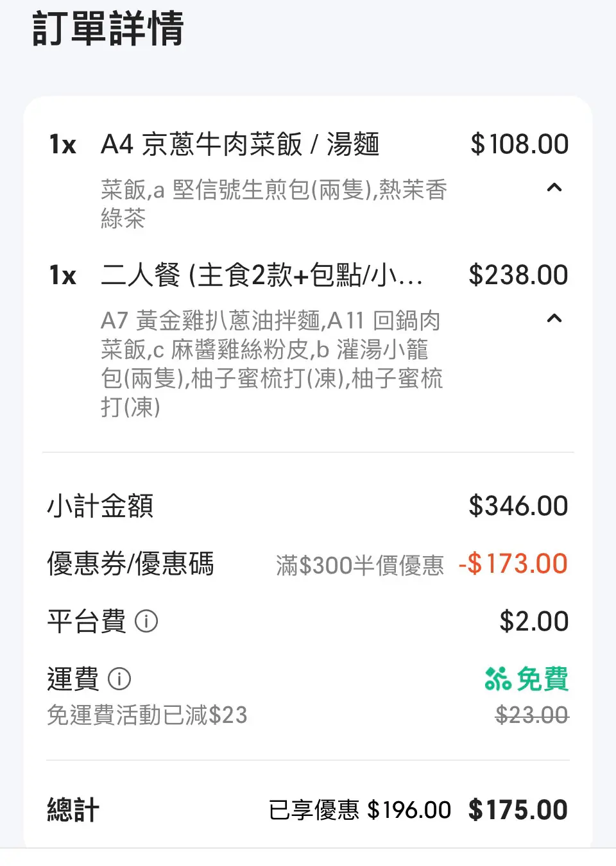Tap the 已享優惠 $196.00 savings text

360,810
